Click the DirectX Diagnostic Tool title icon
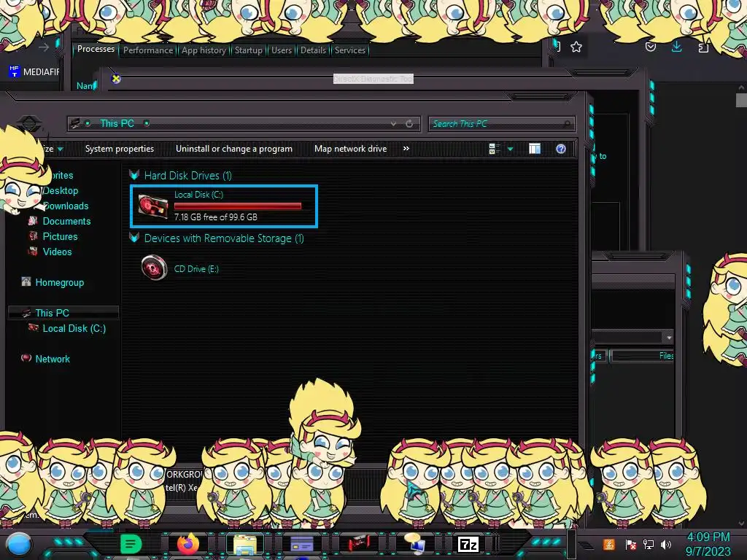This screenshot has width=747, height=560. point(116,79)
